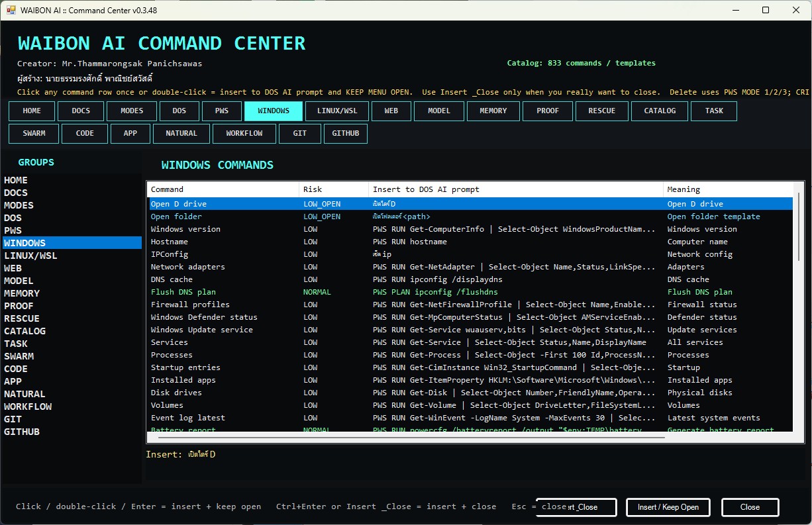The width and height of the screenshot is (812, 525).
Task: Select the IPConfig command row
Action: [x=470, y=254]
